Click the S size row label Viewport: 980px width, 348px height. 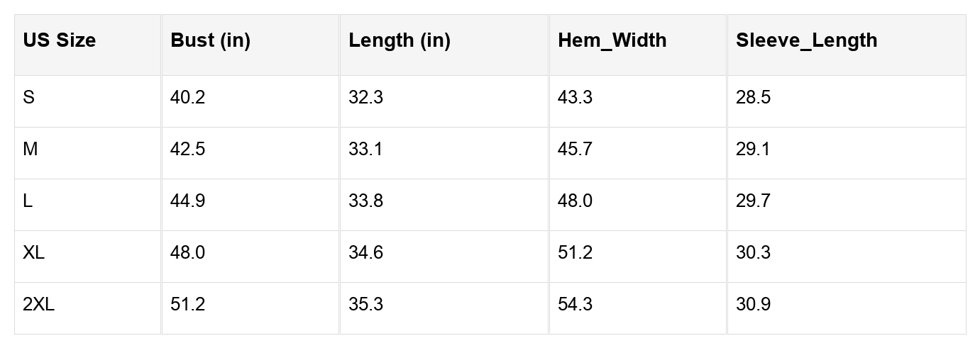pos(28,98)
